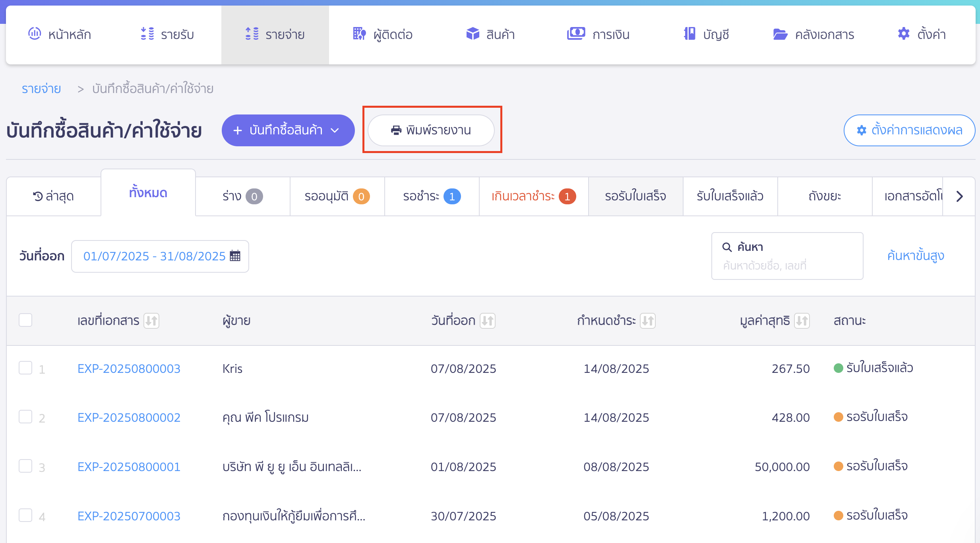Screen dimensions: 980x543
Task: Tick checkbox for row EXP-20250800001
Action: pos(25,466)
